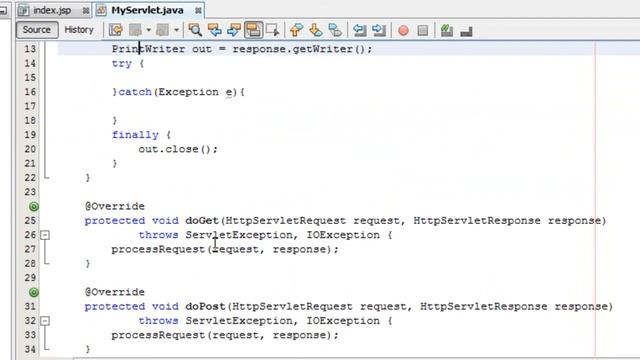Collapse the doGet method fold on line 26
Image resolution: width=640 pixels, height=360 pixels.
(45, 235)
